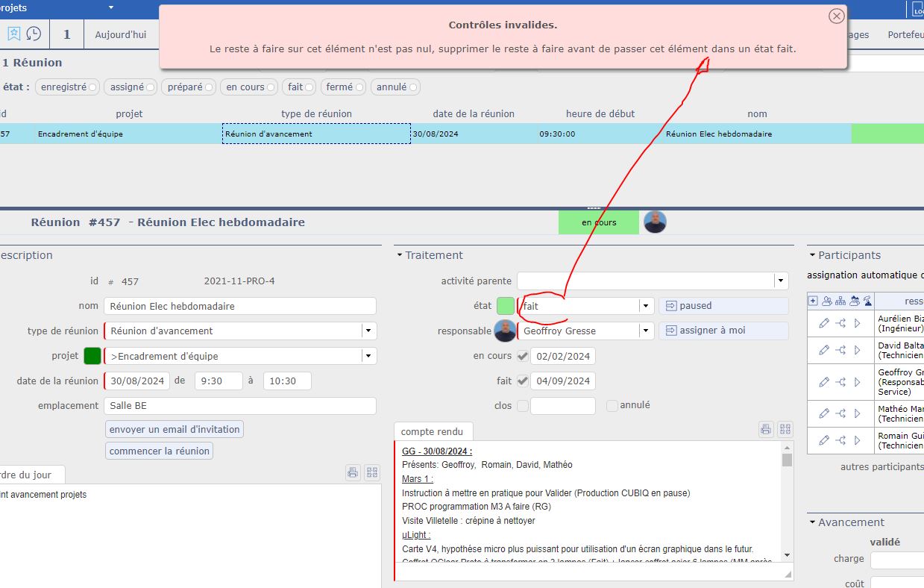Click fullscreen icon above compte rendu editor

[785, 429]
